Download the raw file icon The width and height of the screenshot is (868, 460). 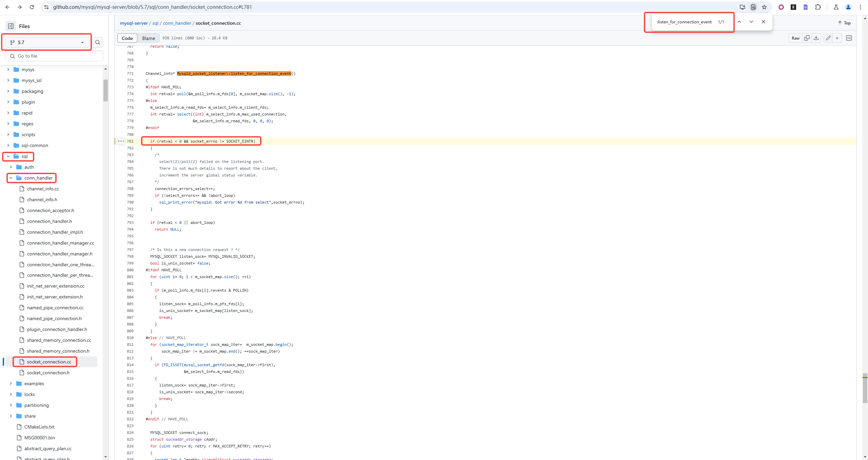816,38
